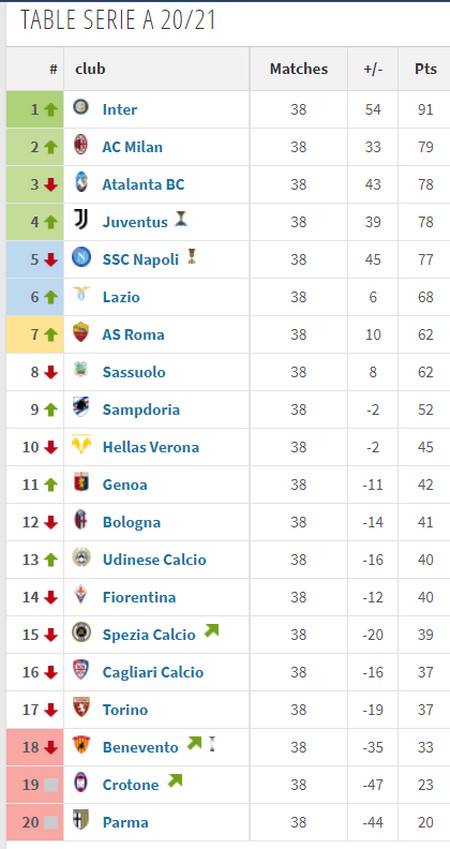Open the Lazio club page link
The width and height of the screenshot is (450, 849).
[121, 297]
